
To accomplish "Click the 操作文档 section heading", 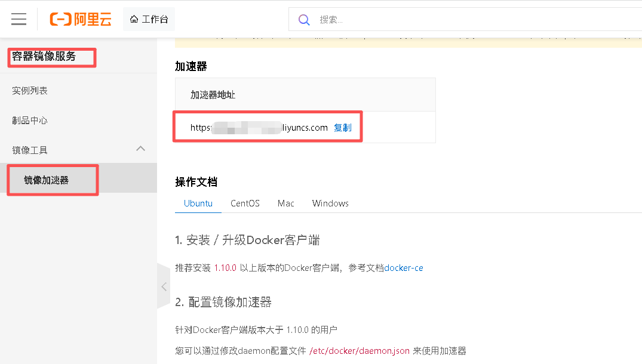I will (x=196, y=182).
